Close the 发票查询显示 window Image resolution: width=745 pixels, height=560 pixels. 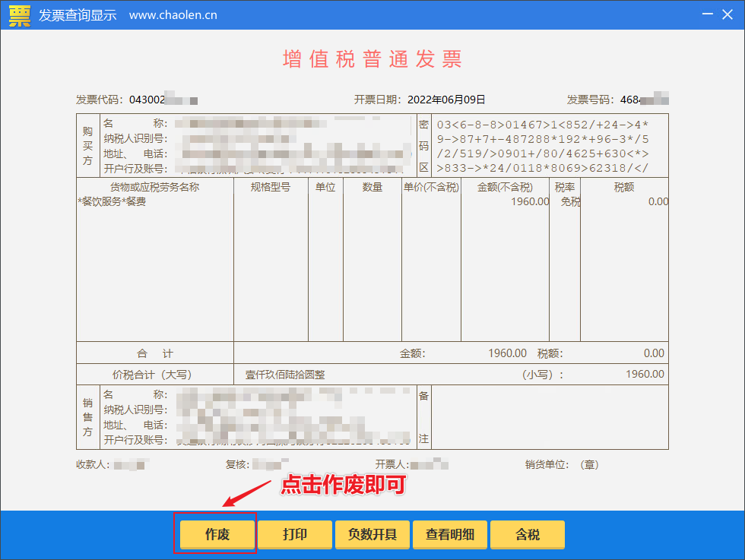click(728, 14)
